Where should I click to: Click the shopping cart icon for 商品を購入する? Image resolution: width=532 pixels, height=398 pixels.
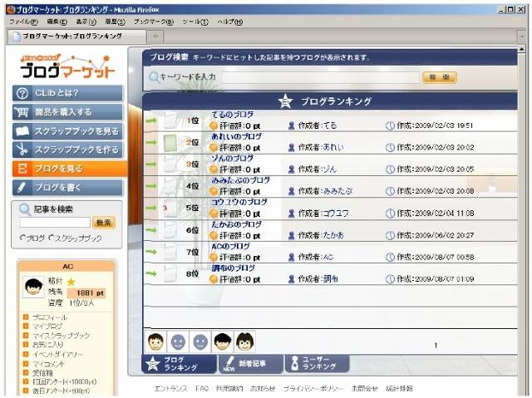(x=22, y=112)
